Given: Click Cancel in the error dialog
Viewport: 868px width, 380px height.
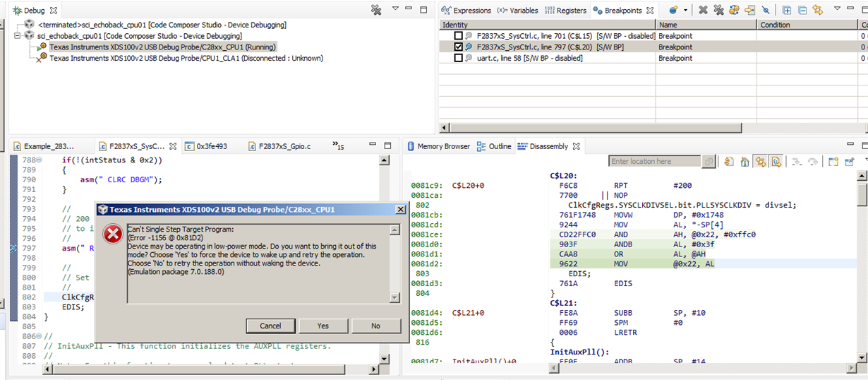Looking at the screenshot, I should tap(270, 326).
